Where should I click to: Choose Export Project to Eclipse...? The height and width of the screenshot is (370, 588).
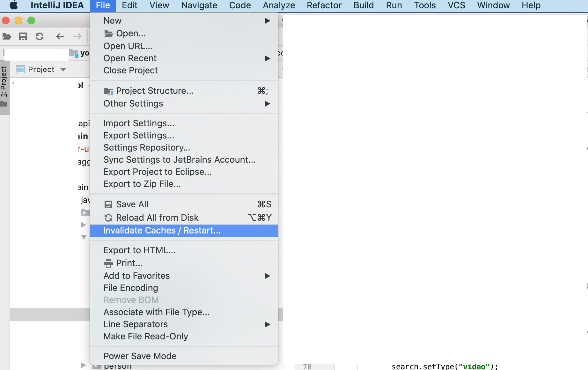(184, 172)
